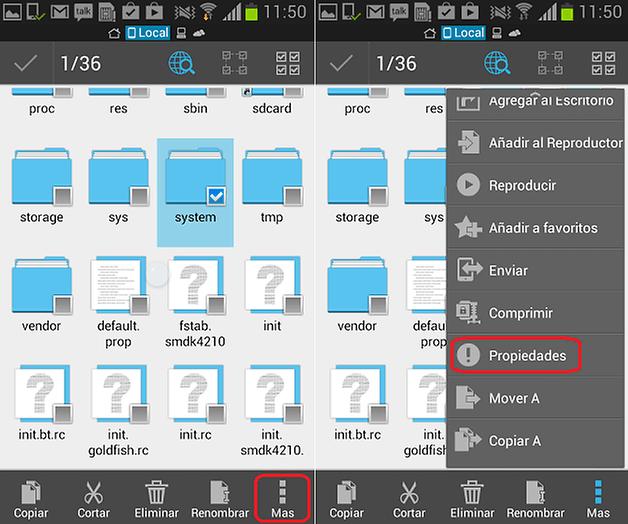Tap the Talk notification icon in left status bar
The height and width of the screenshot is (524, 628).
coord(83,12)
